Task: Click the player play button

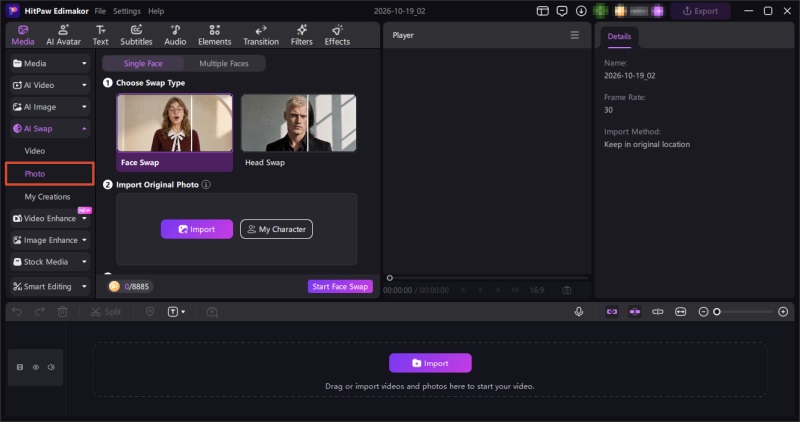Action: 480,290
